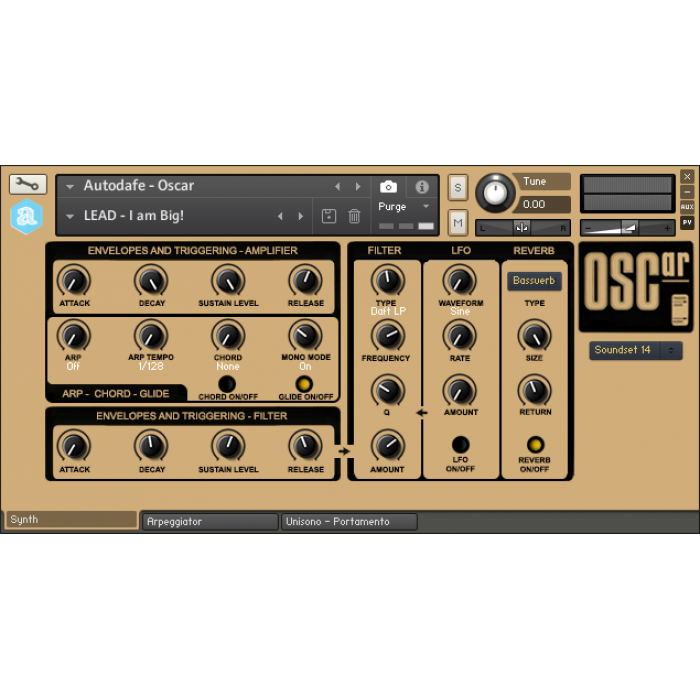Close the instrument with X button
700x700 pixels.
click(687, 177)
